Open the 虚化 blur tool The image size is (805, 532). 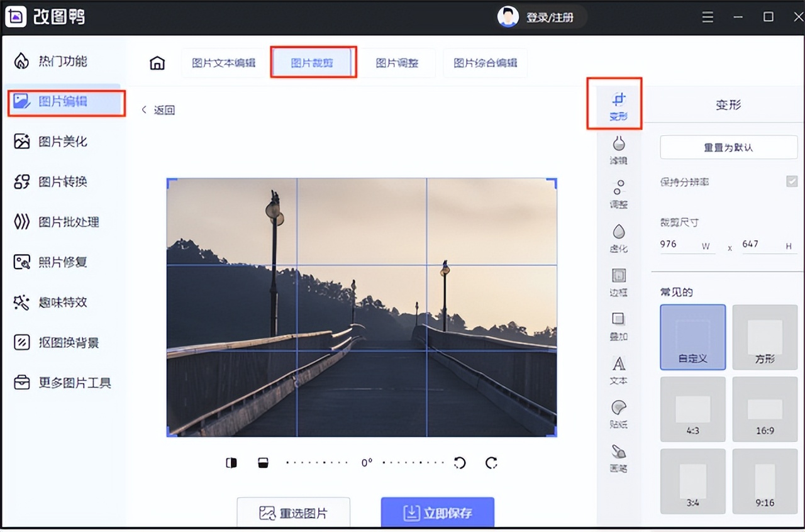(x=618, y=238)
